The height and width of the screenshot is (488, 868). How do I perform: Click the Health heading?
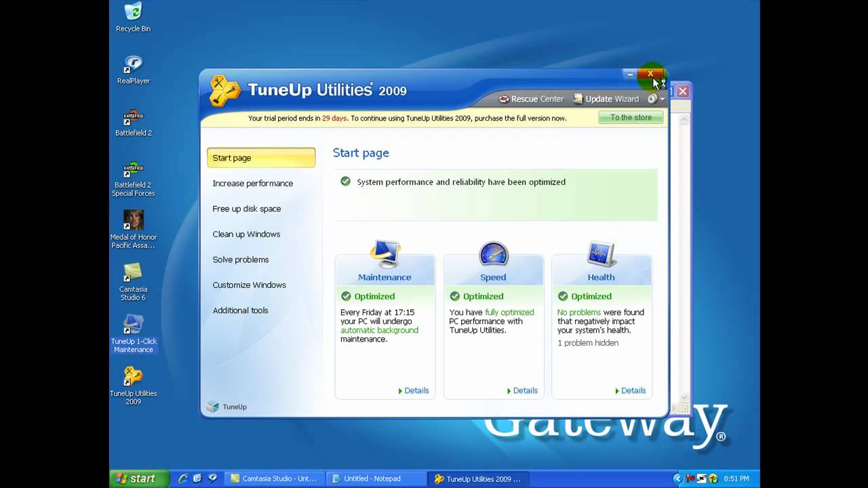(x=601, y=277)
